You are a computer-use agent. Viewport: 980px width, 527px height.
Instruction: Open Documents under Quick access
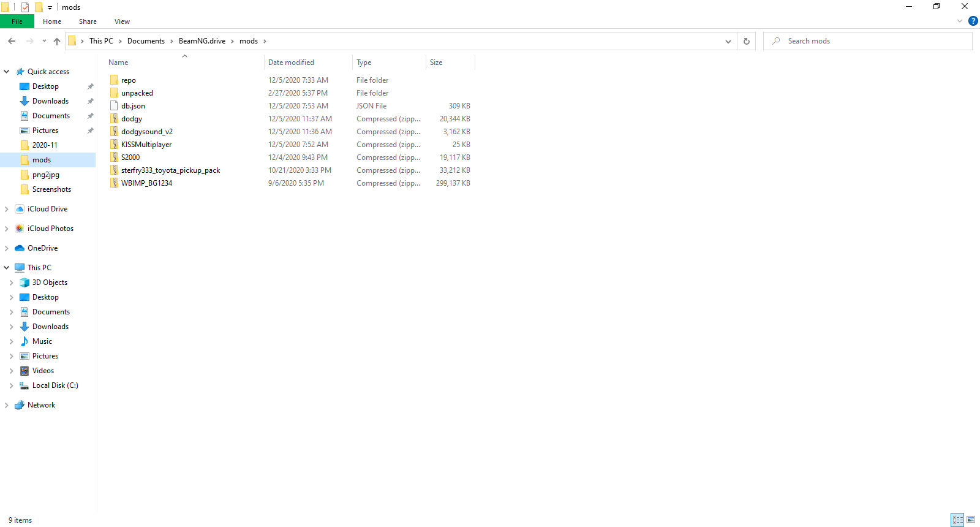coord(51,116)
